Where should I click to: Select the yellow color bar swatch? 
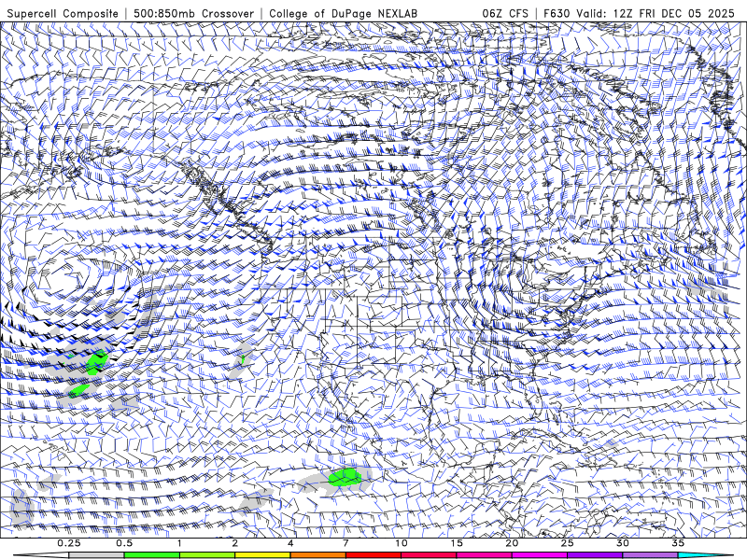tap(262, 555)
